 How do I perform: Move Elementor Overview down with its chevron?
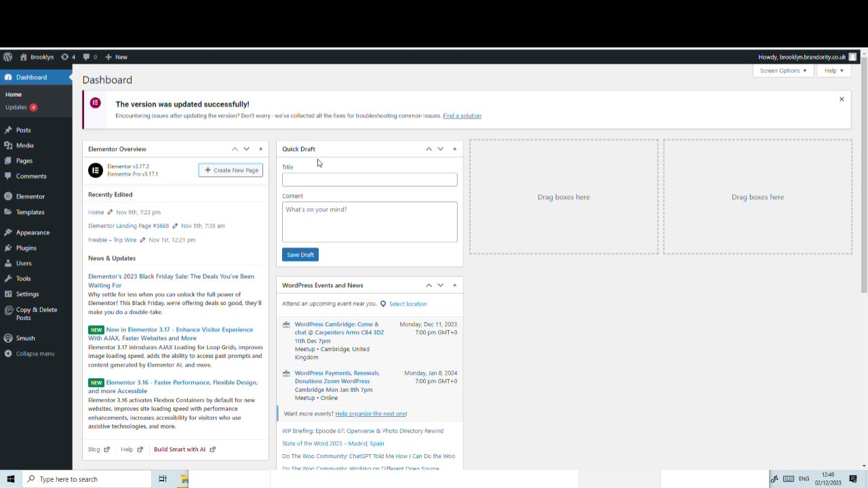[247, 148]
